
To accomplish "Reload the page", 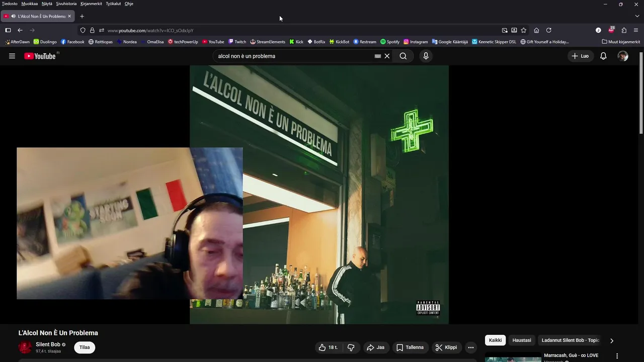I will click(x=548, y=30).
